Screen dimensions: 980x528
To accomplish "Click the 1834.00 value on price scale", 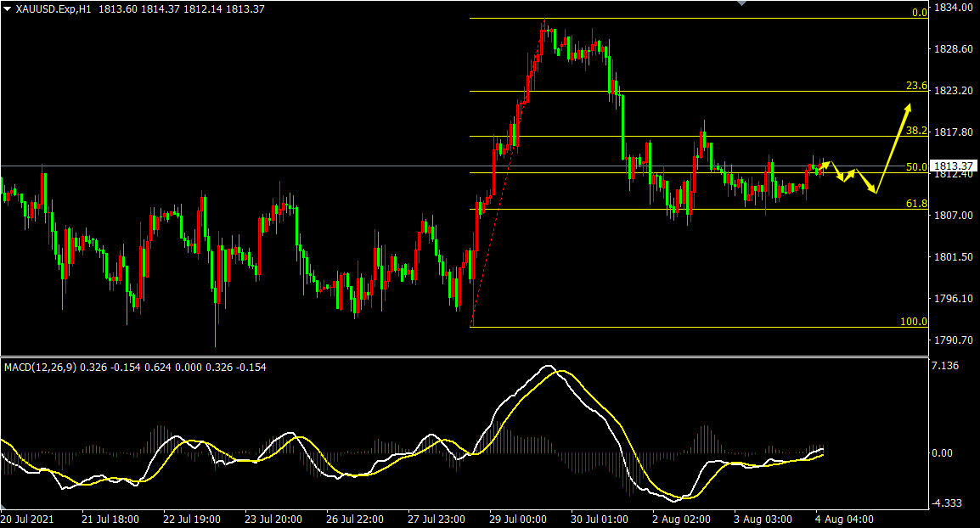I will (954, 8).
